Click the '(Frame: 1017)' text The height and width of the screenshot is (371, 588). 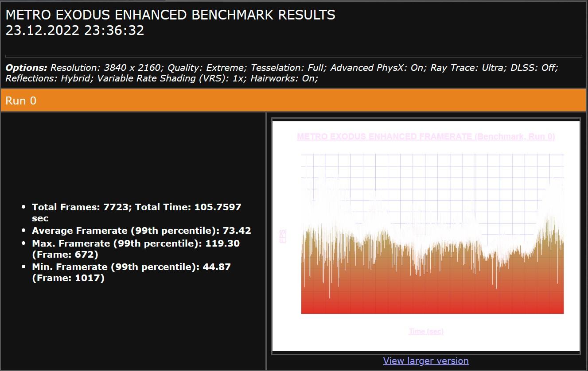point(68,278)
